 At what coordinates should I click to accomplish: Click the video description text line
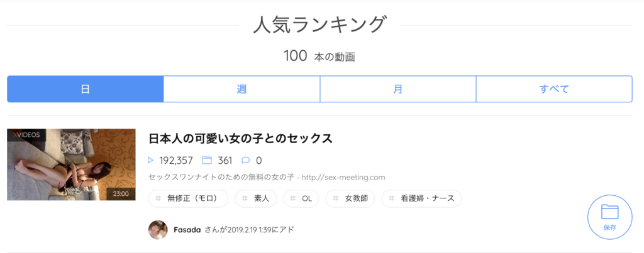267,177
